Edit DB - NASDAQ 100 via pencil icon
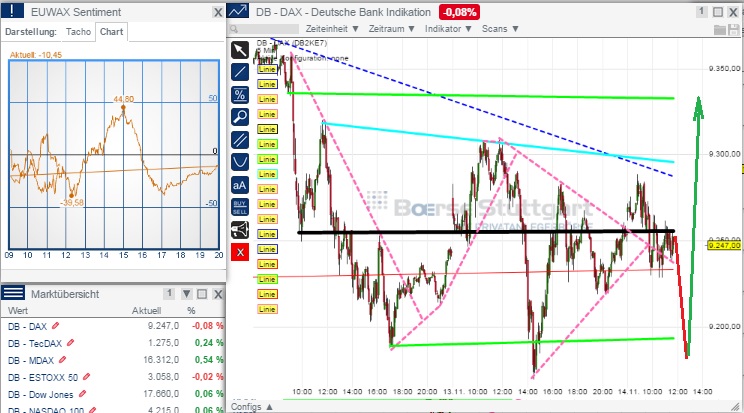This screenshot has width=744, height=413. point(93,409)
